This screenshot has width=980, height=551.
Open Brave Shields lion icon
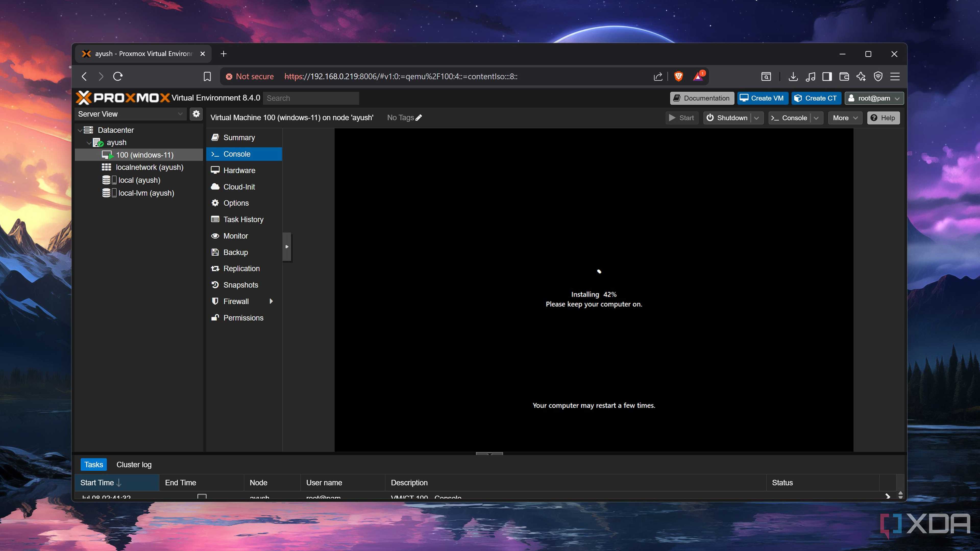pos(678,77)
